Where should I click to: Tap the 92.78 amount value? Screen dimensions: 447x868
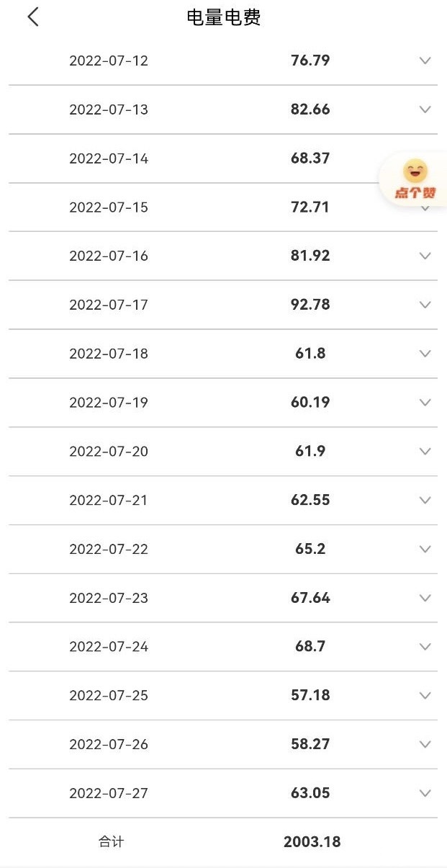pyautogui.click(x=310, y=305)
